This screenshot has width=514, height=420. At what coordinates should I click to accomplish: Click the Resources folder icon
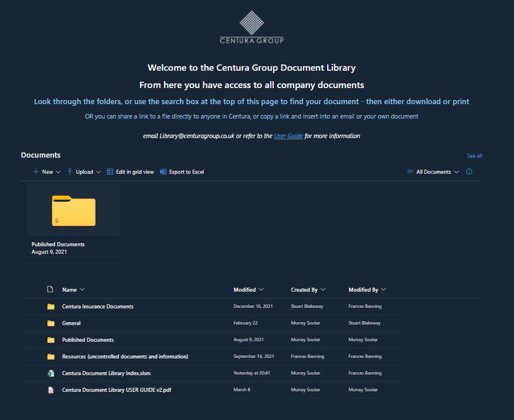pyautogui.click(x=51, y=356)
